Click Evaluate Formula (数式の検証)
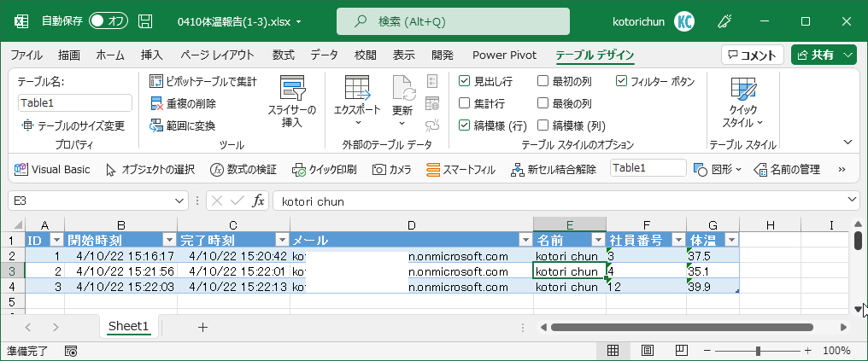868x361 pixels. click(x=243, y=169)
